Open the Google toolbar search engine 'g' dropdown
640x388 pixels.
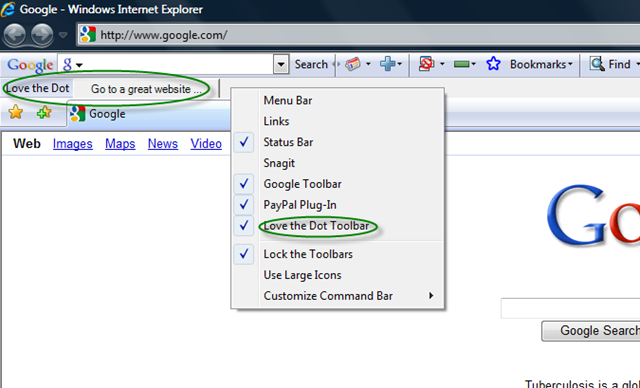click(73, 64)
